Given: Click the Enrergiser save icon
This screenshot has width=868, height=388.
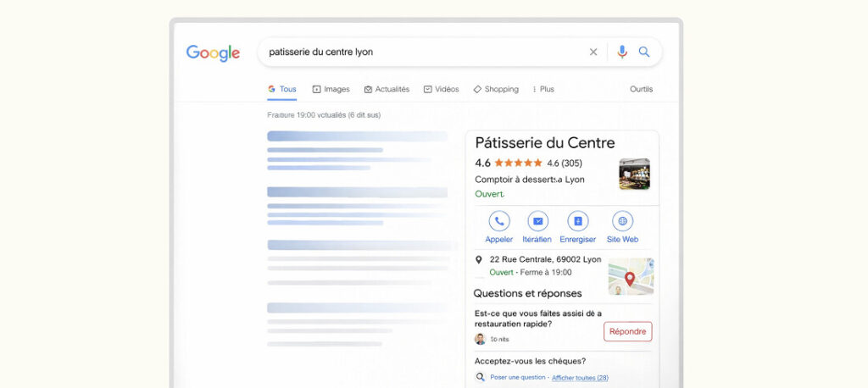Looking at the screenshot, I should (x=578, y=221).
